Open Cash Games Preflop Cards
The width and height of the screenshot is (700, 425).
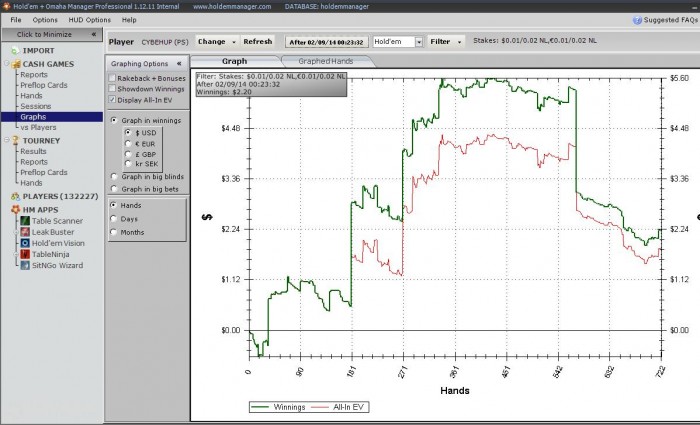44,85
